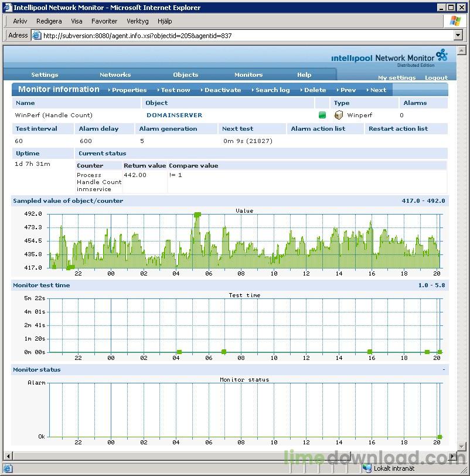
Task: Click the Intellipool Network Monitor logo
Action: [389, 57]
